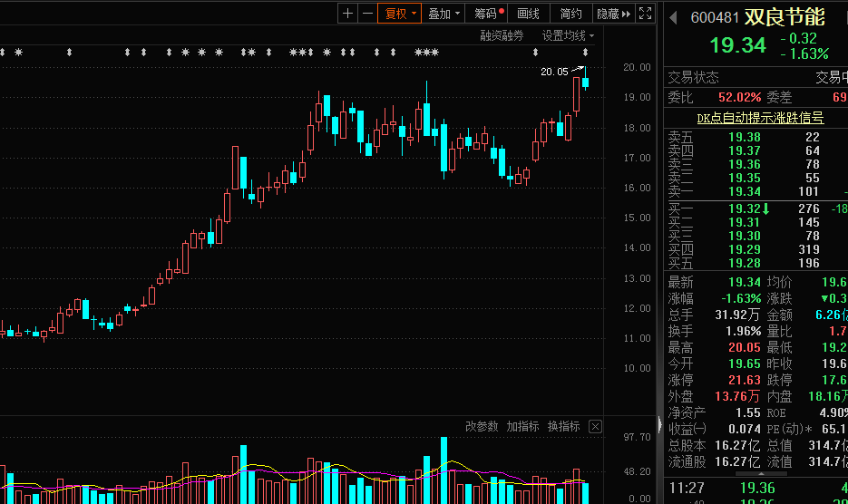Close the volume indicator panel
The height and width of the screenshot is (504, 848).
click(595, 427)
